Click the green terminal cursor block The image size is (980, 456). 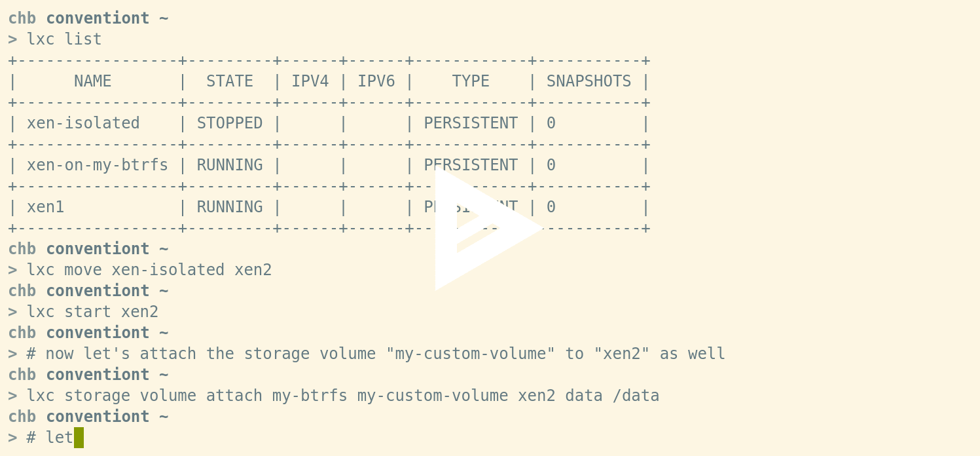click(x=79, y=437)
